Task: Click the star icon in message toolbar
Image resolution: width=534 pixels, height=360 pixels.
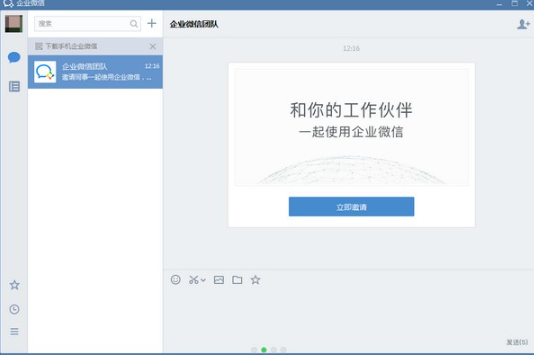Action: pos(255,280)
